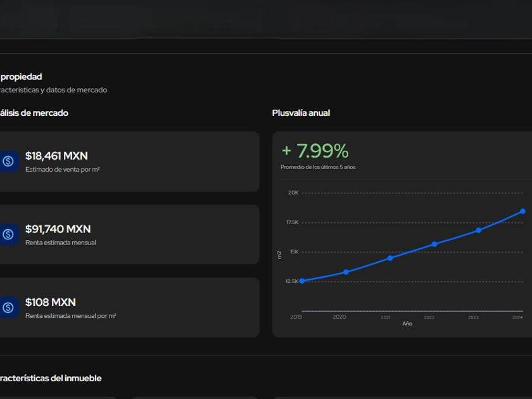Click the 2020 year label on axis
Viewport: 532px width, 399px height.
(339, 317)
